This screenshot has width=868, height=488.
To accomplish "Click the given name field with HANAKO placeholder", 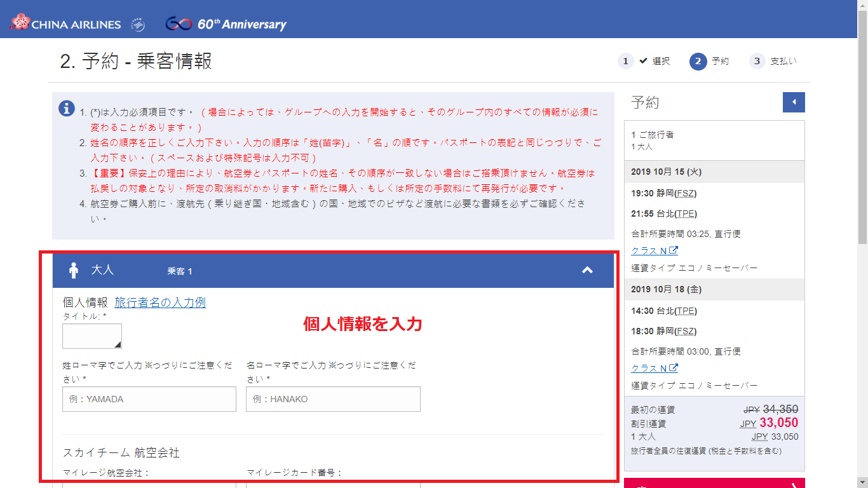I will pos(333,399).
